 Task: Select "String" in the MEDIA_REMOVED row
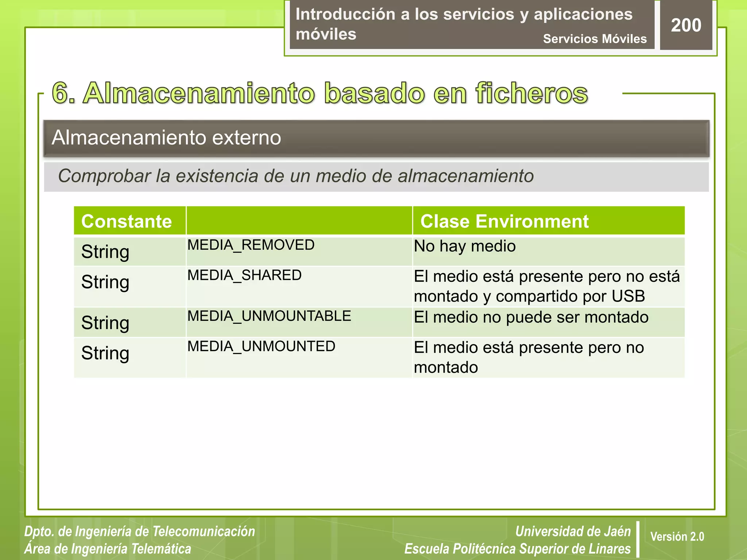pos(105,252)
